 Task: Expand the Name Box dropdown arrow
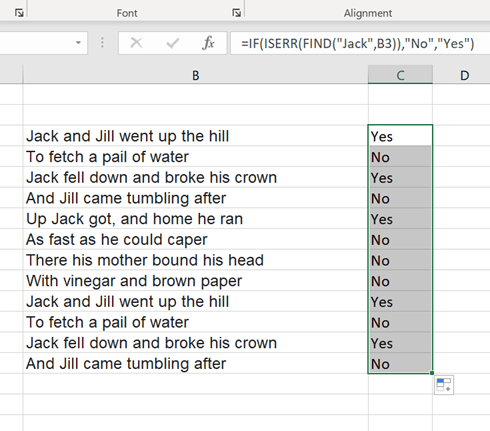pyautogui.click(x=78, y=43)
